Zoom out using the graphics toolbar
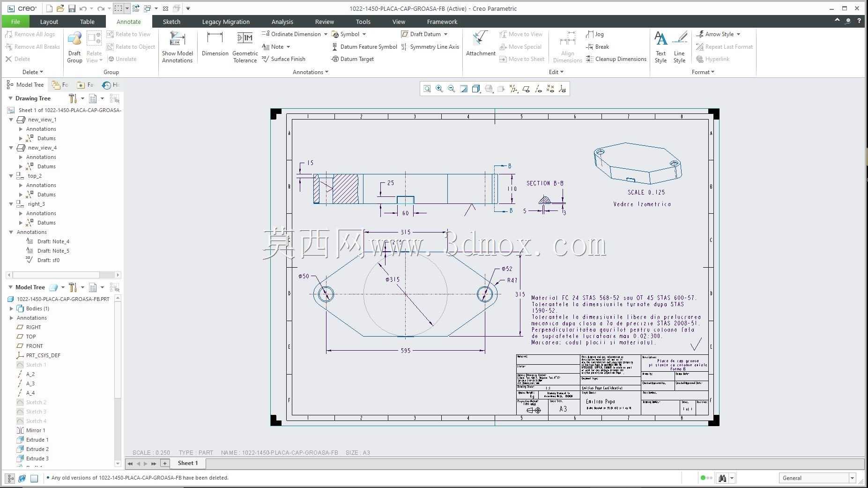Viewport: 868px width, 488px height. pos(452,89)
